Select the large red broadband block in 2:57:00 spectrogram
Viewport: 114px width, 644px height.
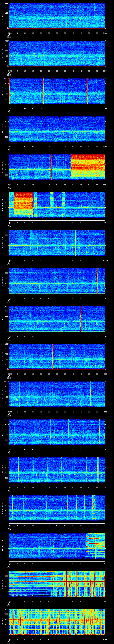point(88,165)
